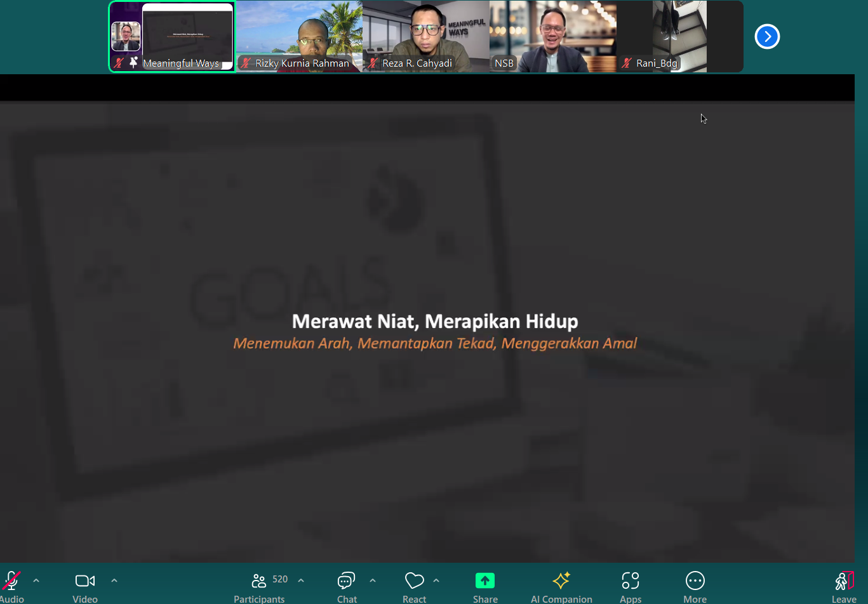This screenshot has width=868, height=604.
Task: Expand participants options chevron next to 520
Action: pyautogui.click(x=301, y=581)
